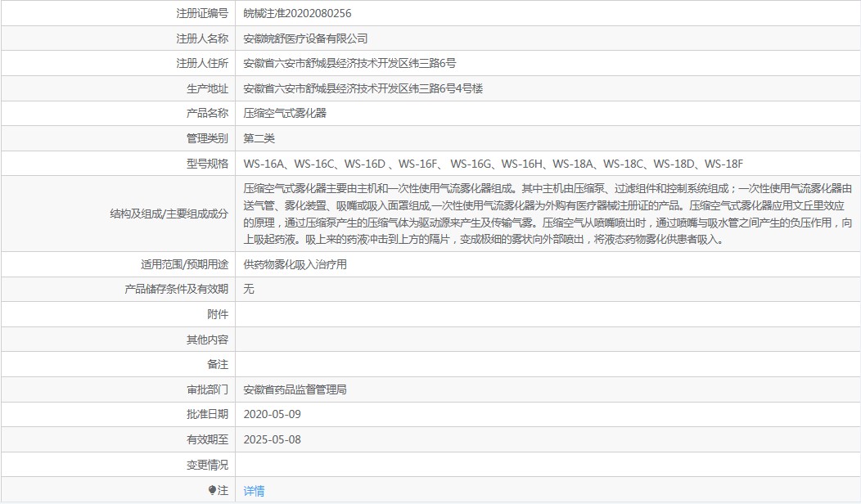Click the 适用范围/预期用途 label
Screen dimensions: 861x504
point(184,264)
